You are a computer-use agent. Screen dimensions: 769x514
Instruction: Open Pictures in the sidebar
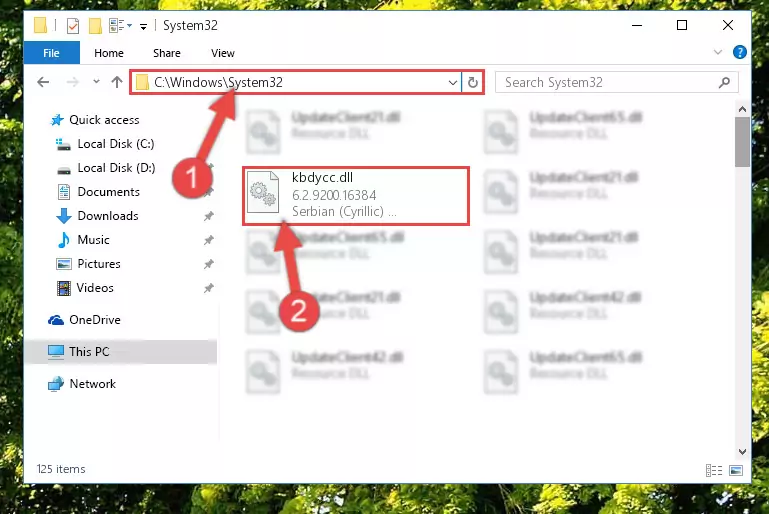point(99,264)
